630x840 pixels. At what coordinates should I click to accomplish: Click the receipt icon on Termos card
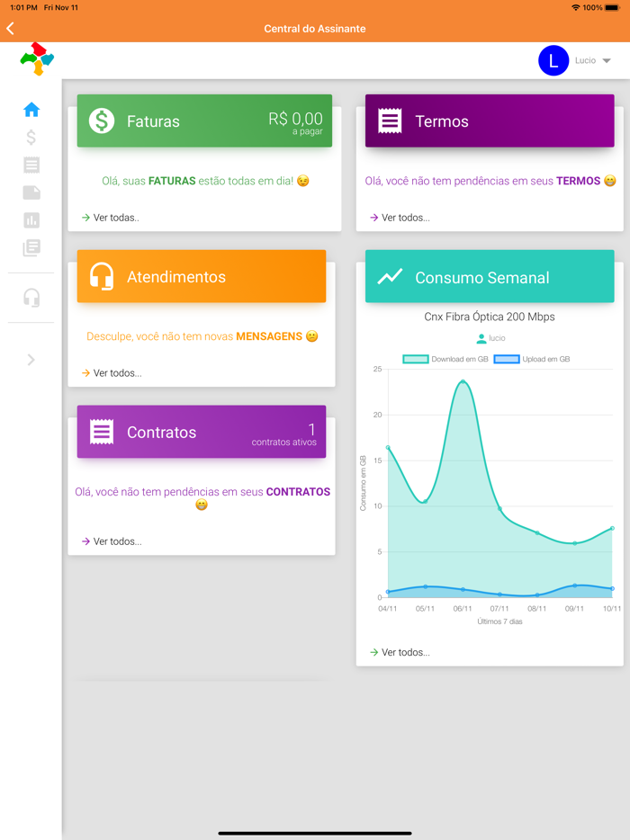point(390,121)
